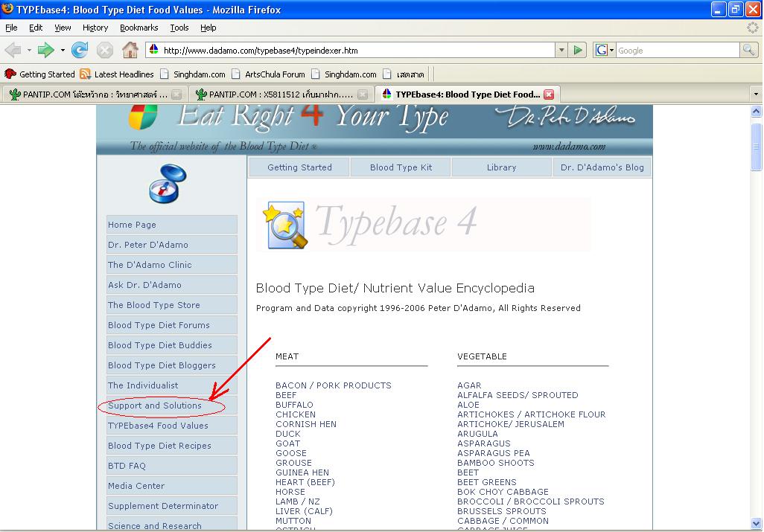764x532 pixels.
Task: Open the View menu
Action: 63,28
